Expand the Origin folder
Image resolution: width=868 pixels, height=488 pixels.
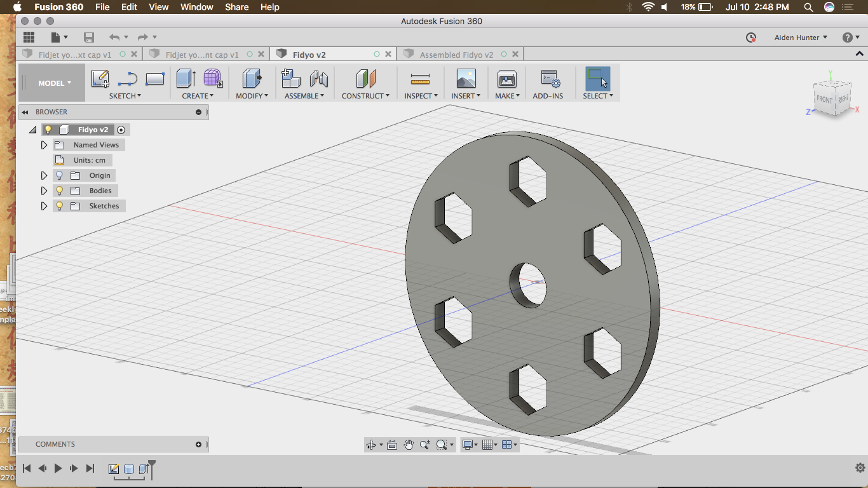44,175
